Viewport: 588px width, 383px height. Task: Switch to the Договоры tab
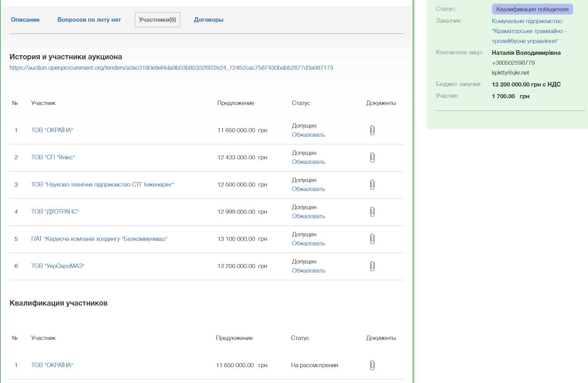[x=209, y=20]
